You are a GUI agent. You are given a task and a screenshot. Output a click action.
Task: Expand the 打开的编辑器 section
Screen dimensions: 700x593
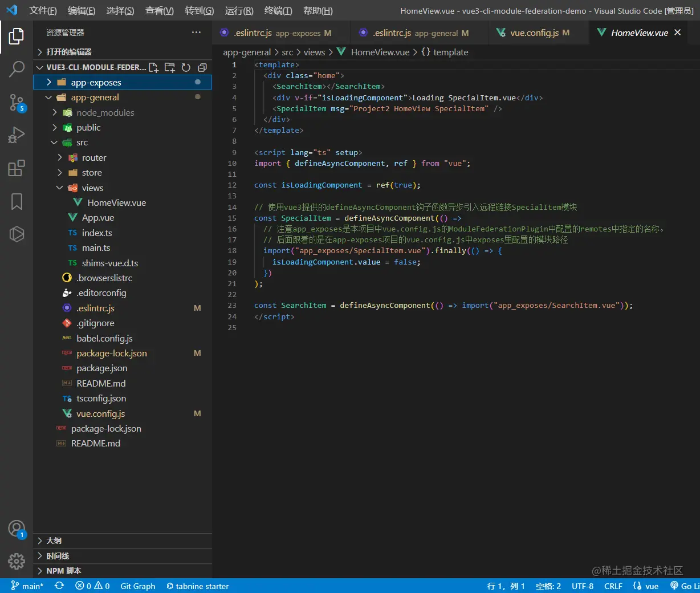(x=123, y=52)
